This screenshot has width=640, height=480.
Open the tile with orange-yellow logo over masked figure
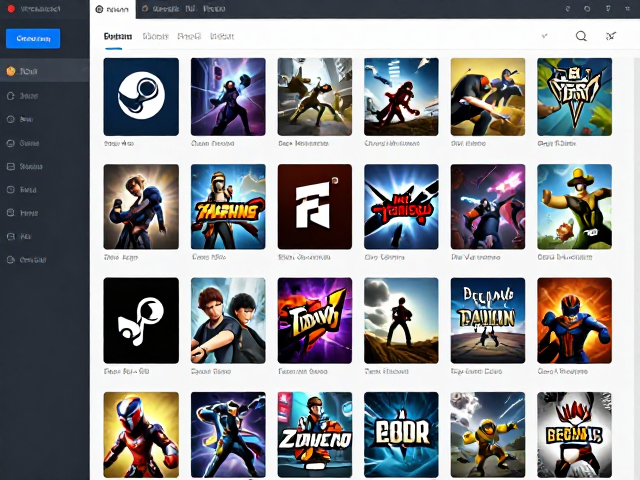pyautogui.click(x=228, y=207)
